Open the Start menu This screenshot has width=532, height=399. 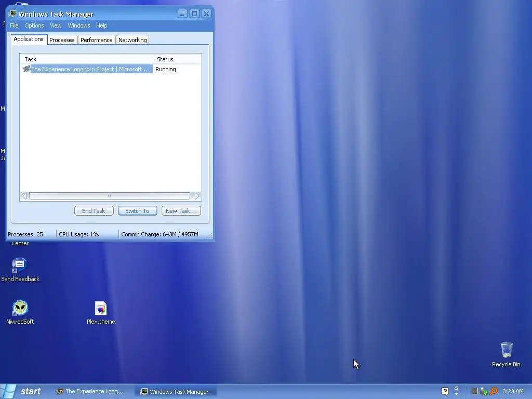21,391
